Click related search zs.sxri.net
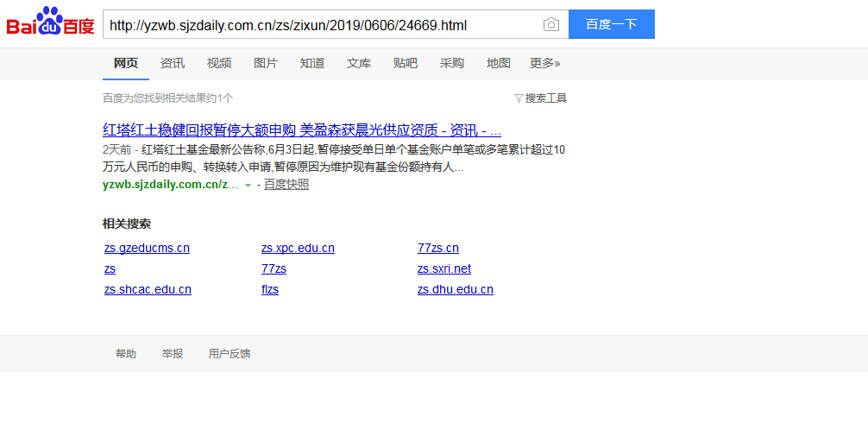 (444, 268)
